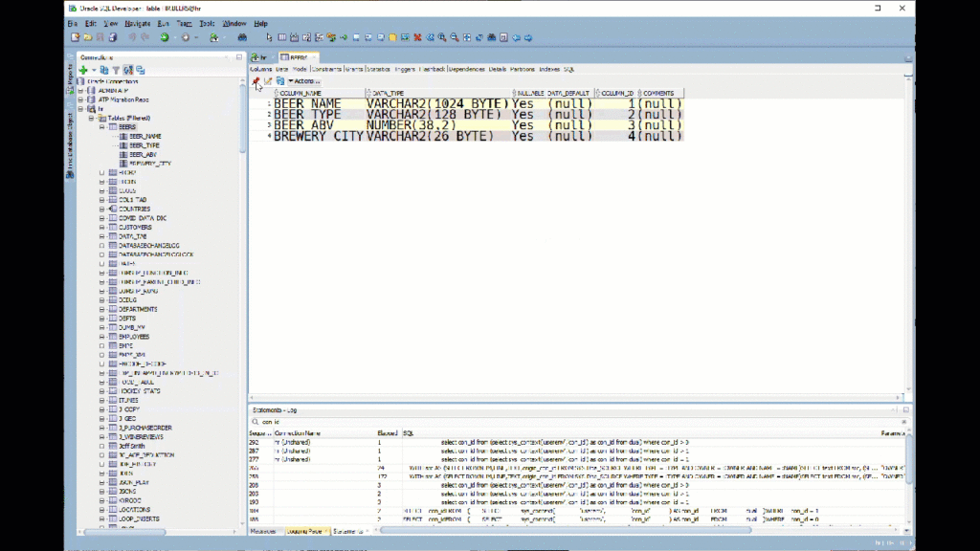Collapse the Tables (Filtered) node
Screen dimensions: 980x551
pos(91,118)
